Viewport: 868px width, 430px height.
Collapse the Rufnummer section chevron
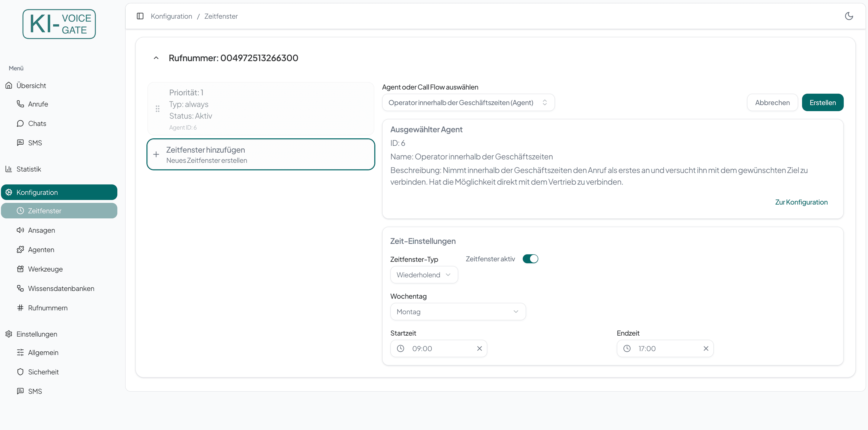(156, 58)
